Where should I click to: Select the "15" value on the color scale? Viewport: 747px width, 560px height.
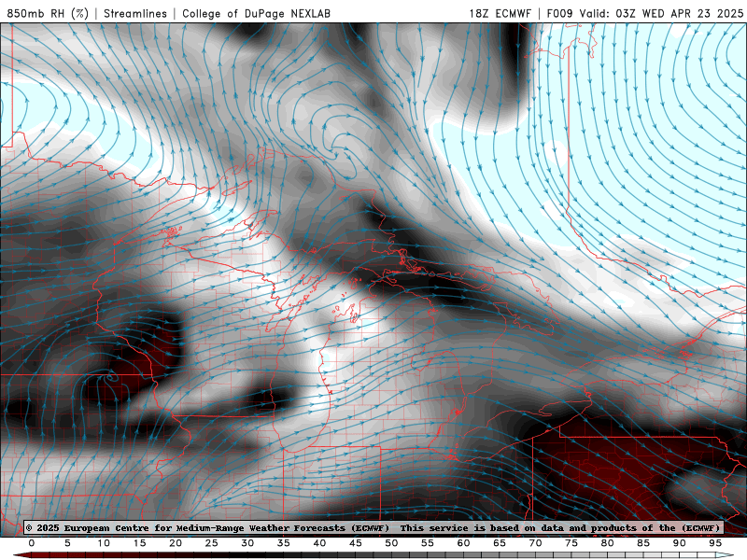139,543
